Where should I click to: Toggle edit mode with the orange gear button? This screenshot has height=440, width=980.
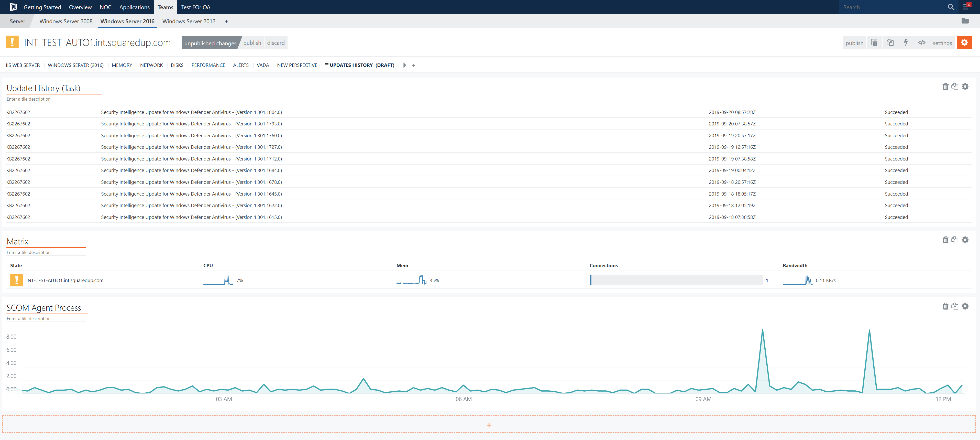coord(964,42)
